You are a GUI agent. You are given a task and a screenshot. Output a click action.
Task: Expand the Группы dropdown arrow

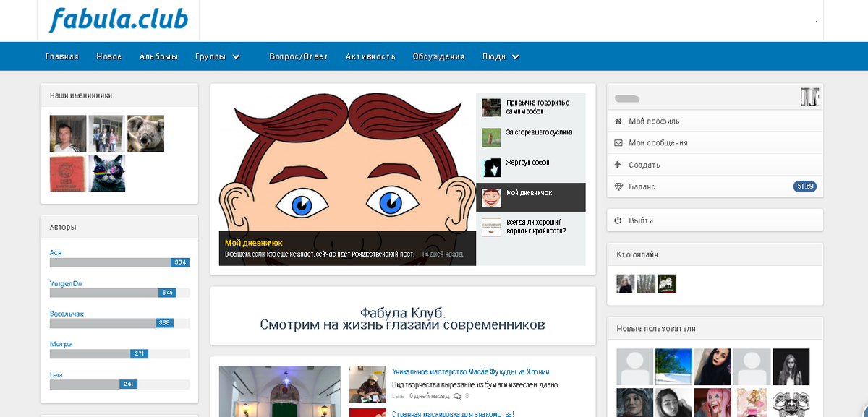pos(236,56)
